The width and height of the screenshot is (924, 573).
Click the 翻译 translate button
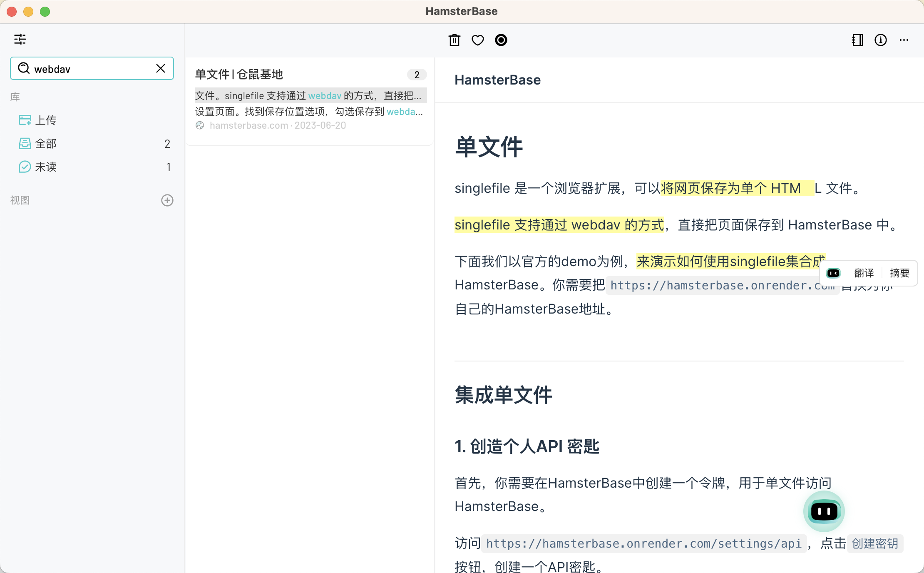tap(864, 273)
